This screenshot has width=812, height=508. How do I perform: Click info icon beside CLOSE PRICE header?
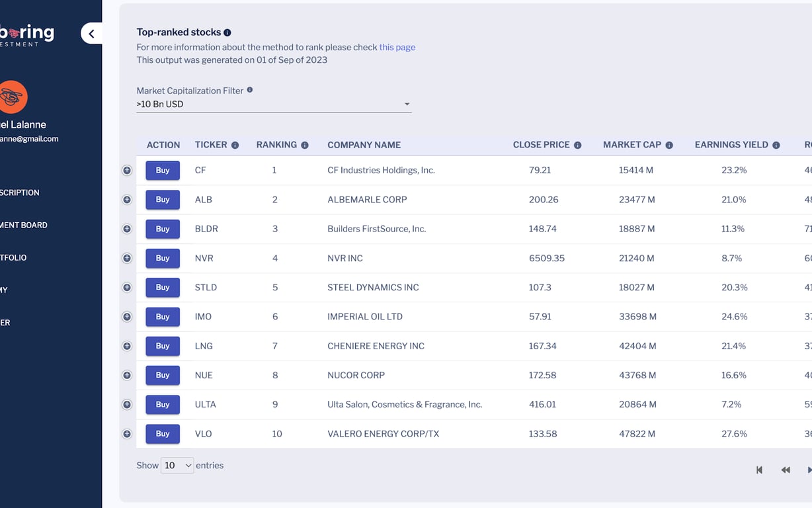[x=578, y=146]
